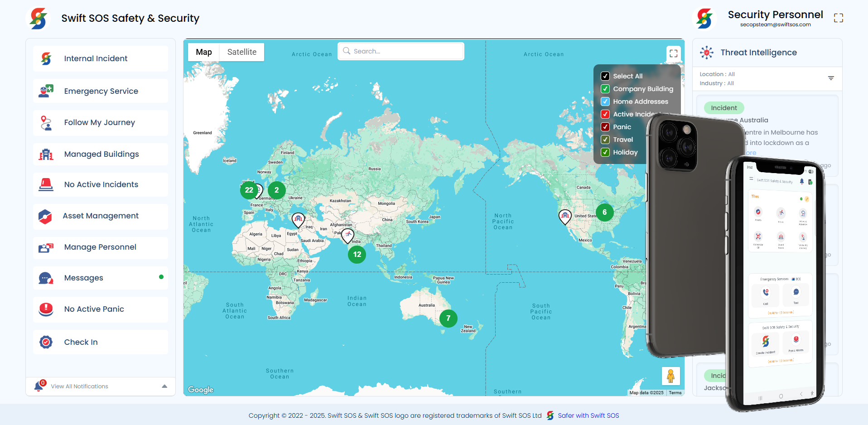This screenshot has width=868, height=425.
Task: Click the Industry: All filter text
Action: tap(717, 83)
